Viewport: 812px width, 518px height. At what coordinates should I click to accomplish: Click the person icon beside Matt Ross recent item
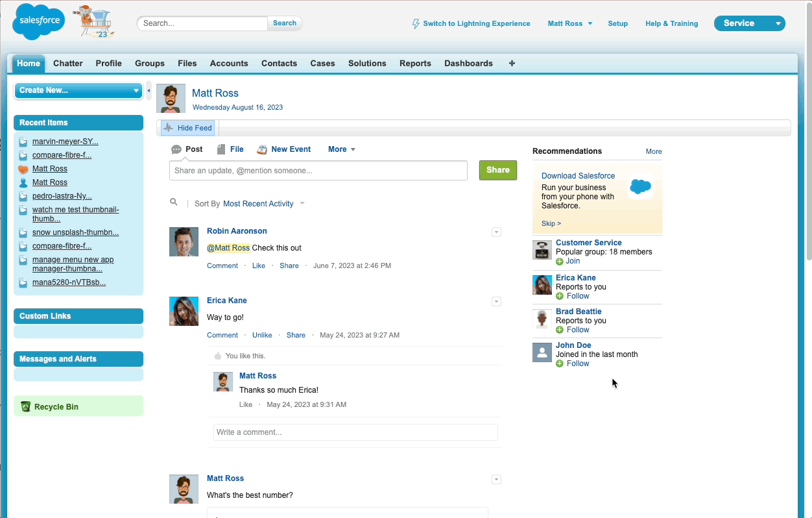point(23,182)
